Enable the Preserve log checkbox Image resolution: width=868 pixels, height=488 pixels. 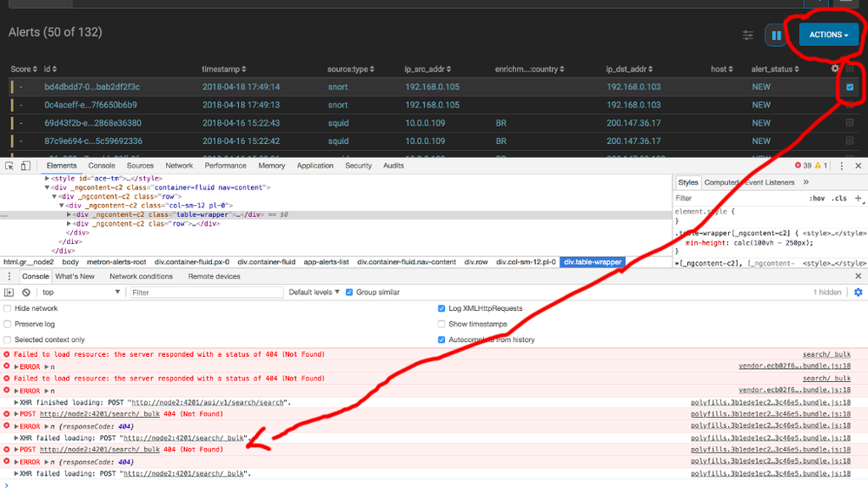coord(8,324)
